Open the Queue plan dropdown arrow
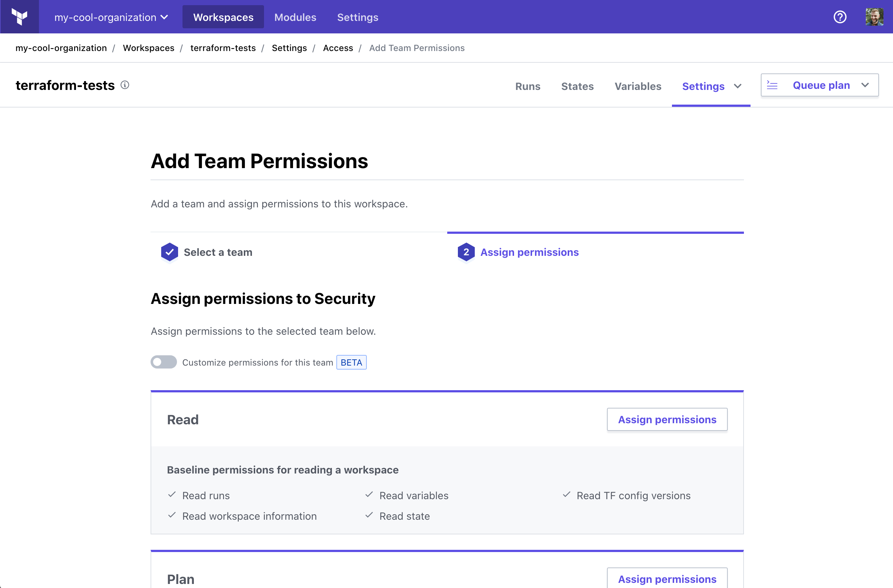 tap(865, 85)
